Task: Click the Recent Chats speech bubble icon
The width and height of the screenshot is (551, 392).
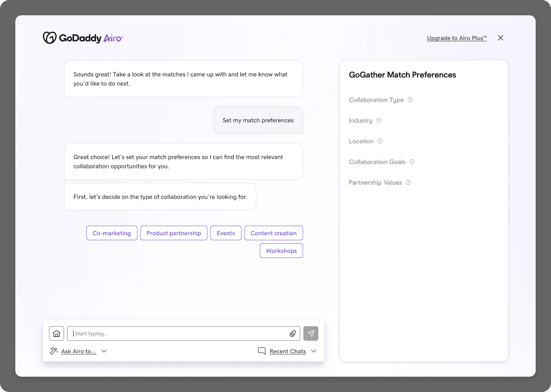Action: point(262,351)
